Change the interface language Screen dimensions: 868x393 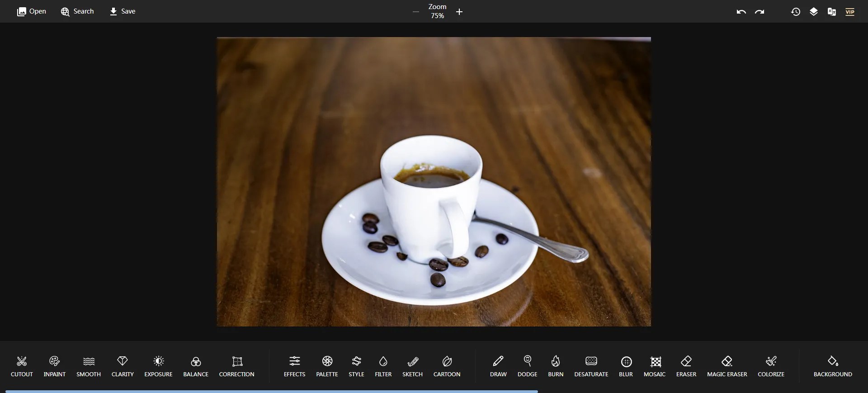(832, 12)
